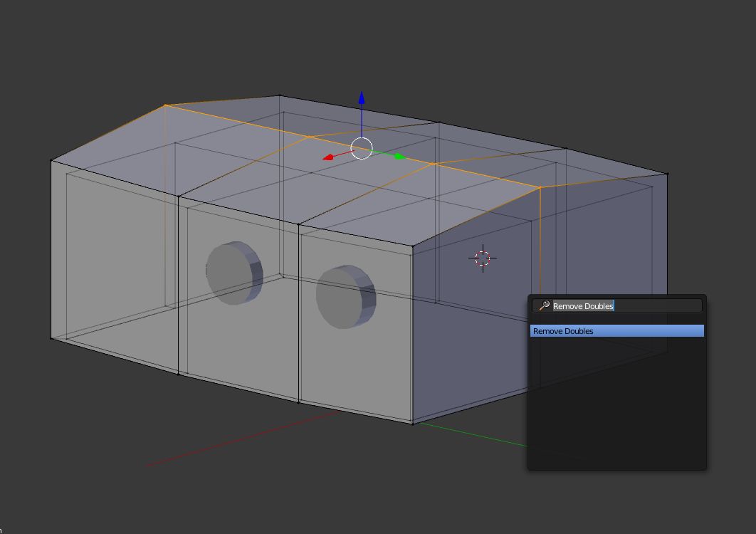Click the magnifier icon in search popup
The width and height of the screenshot is (756, 534).
tap(545, 306)
